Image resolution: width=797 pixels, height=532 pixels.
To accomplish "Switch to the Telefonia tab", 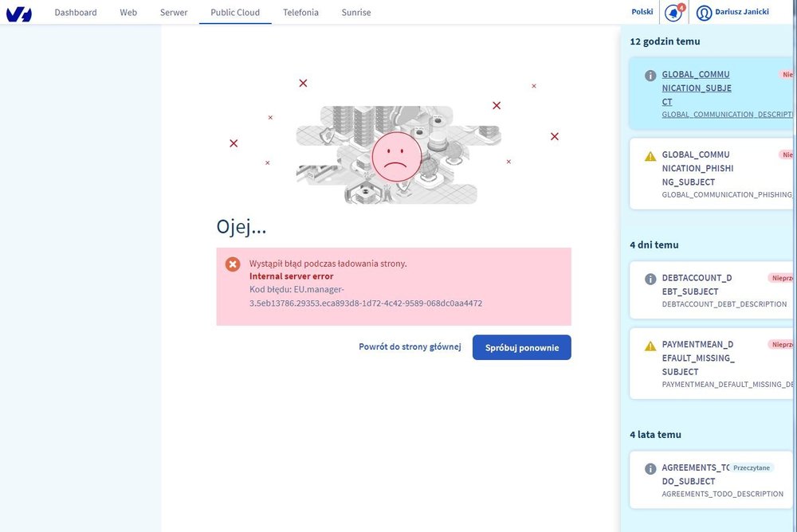I will [300, 13].
